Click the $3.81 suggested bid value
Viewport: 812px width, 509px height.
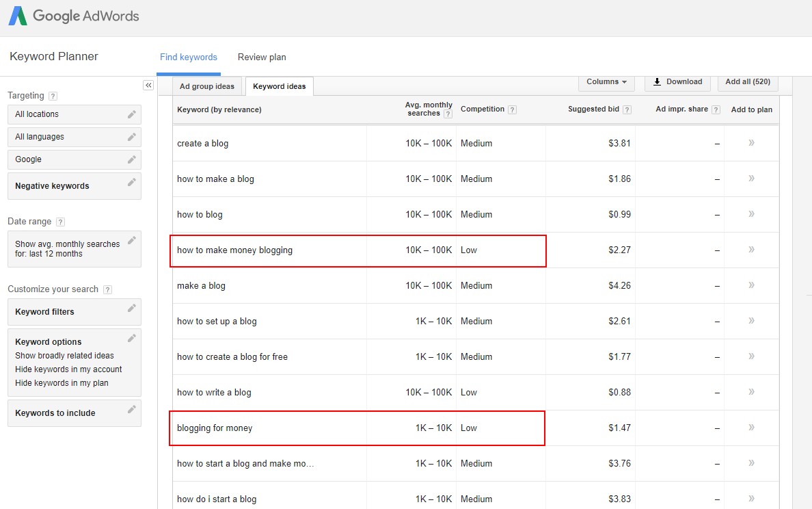pyautogui.click(x=619, y=144)
